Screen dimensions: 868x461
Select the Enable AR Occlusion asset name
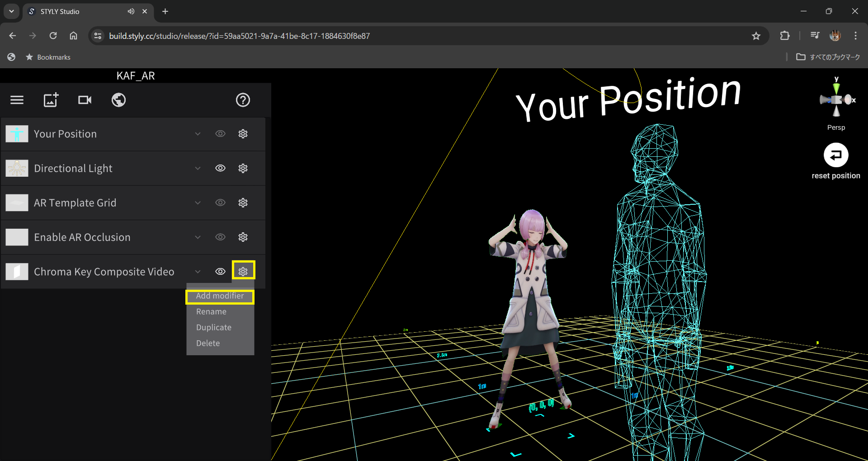pos(82,237)
